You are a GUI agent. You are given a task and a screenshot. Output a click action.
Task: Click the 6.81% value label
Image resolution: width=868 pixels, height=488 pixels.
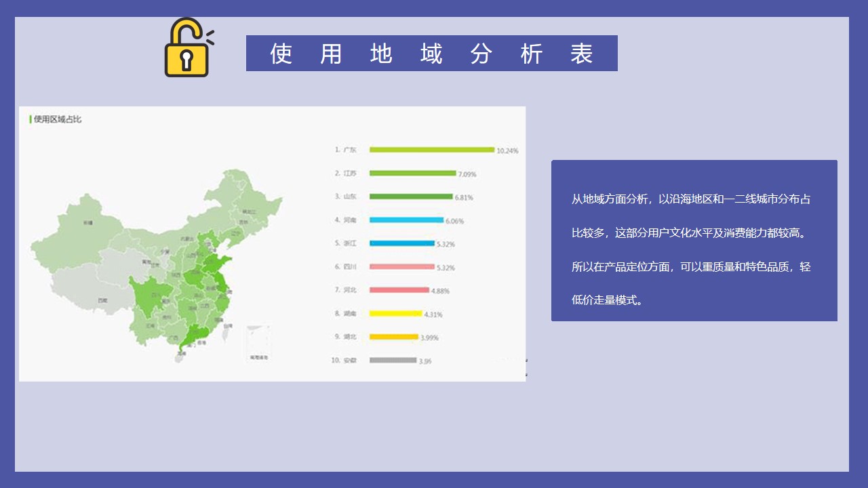[464, 198]
